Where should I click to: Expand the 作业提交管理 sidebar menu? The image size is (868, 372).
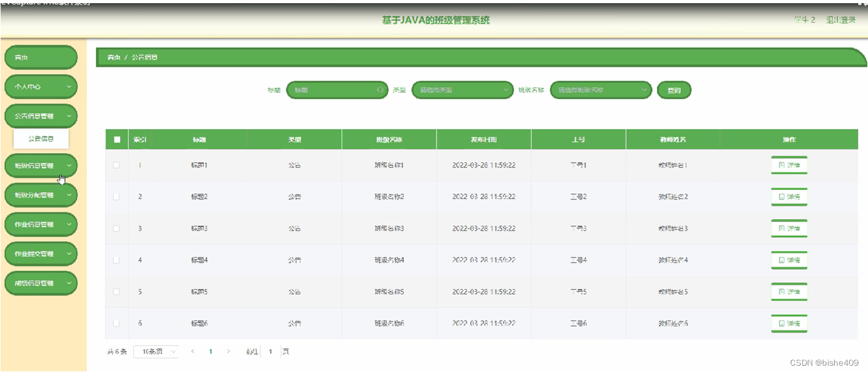41,254
